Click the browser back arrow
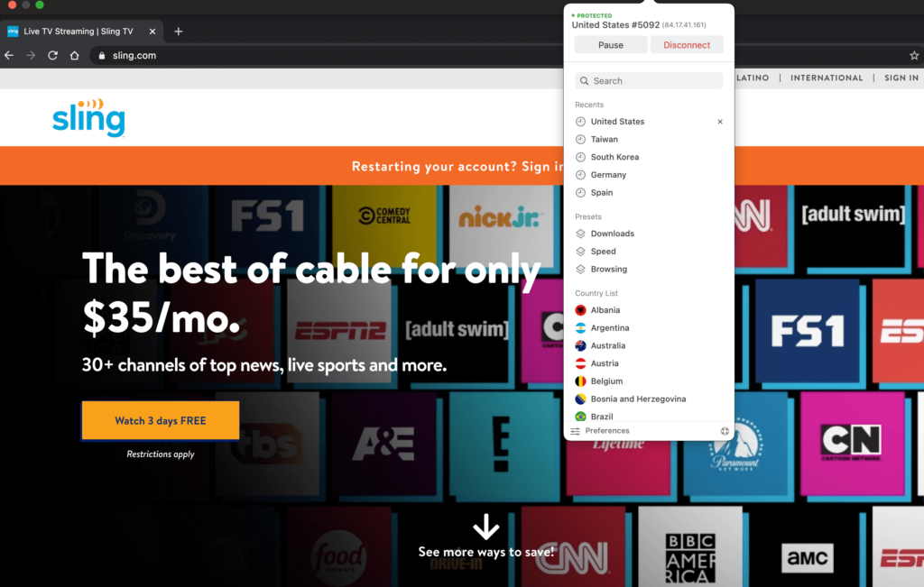 pyautogui.click(x=9, y=55)
